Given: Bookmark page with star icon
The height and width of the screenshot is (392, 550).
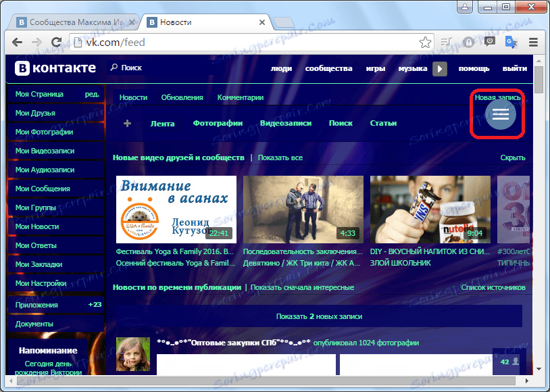Looking at the screenshot, I should pyautogui.click(x=425, y=43).
